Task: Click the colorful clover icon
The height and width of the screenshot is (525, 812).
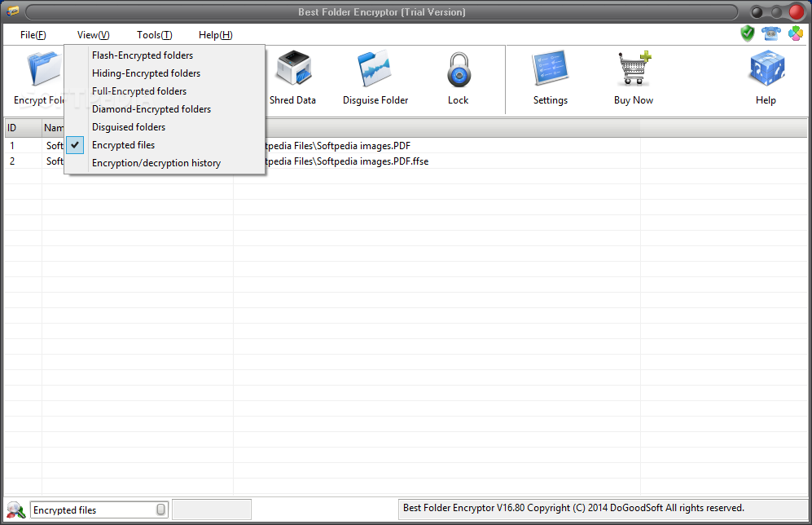Action: (x=796, y=33)
